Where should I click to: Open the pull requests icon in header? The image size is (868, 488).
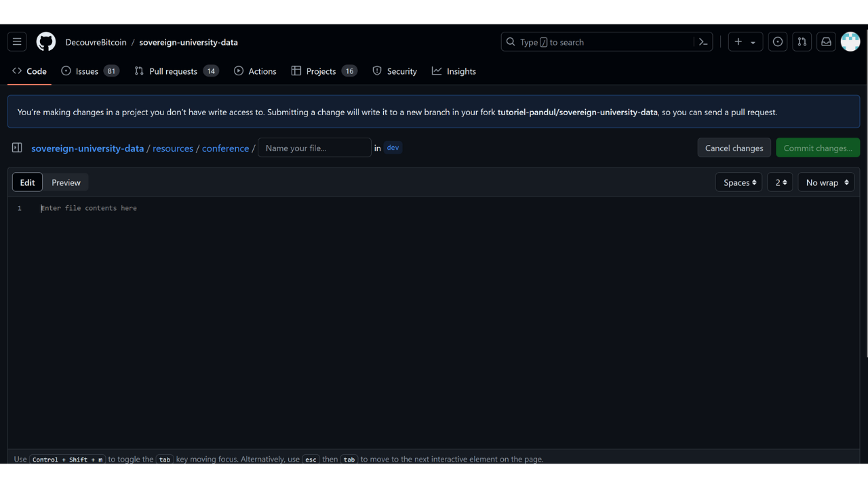pos(802,42)
